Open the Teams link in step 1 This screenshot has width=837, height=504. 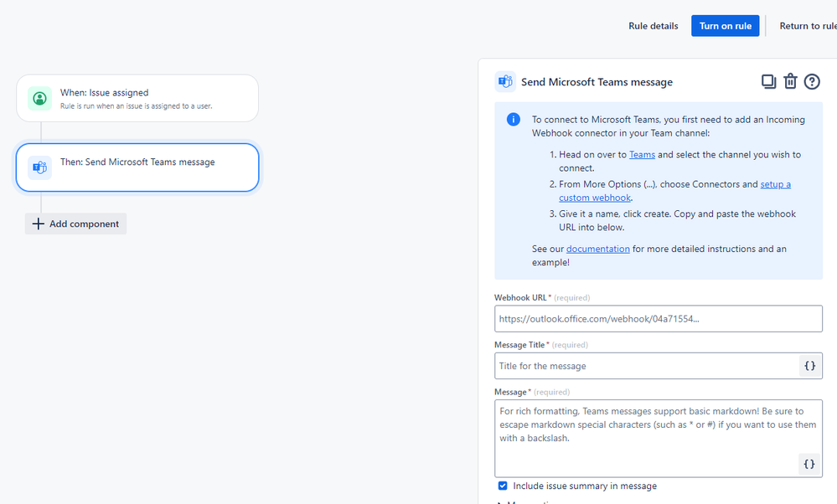pyautogui.click(x=642, y=155)
